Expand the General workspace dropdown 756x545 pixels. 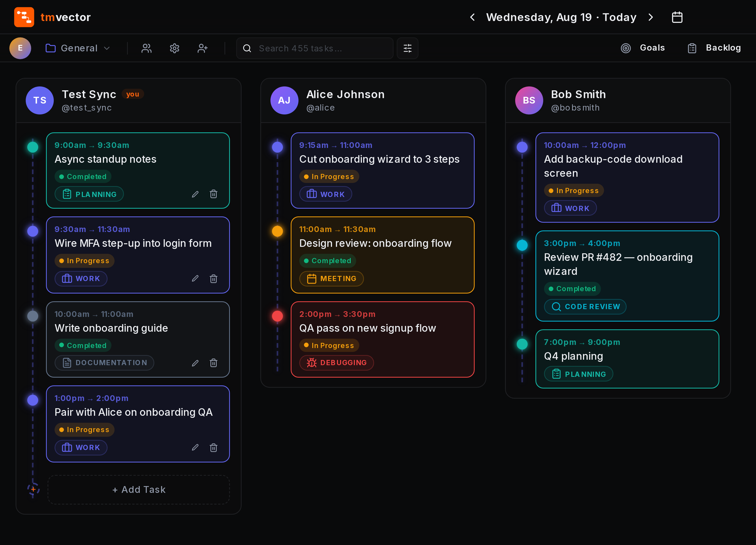coord(78,48)
